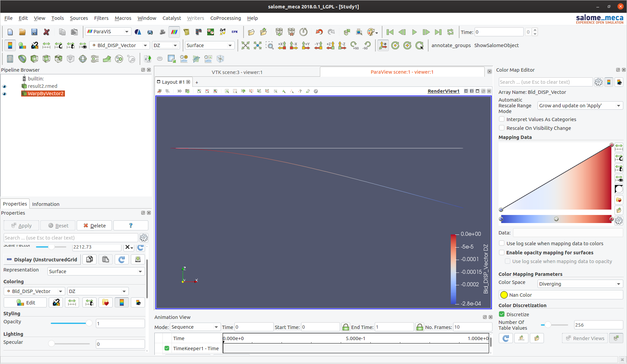
Task: Click the Reset camera view icon
Action: pyautogui.click(x=246, y=45)
